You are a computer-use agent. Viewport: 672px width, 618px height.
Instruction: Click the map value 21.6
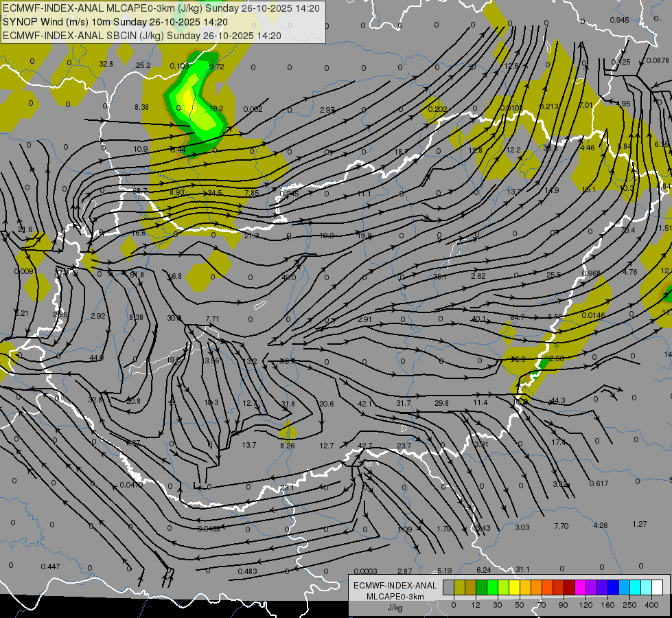[x=25, y=229]
